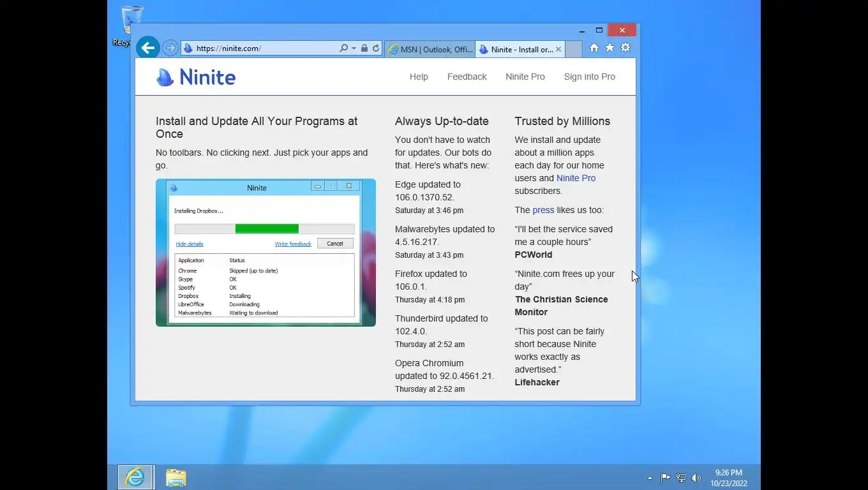Screen dimensions: 868x490
Task: Follow the Ninite Pro link in subscribers text
Action: pyautogui.click(x=576, y=178)
